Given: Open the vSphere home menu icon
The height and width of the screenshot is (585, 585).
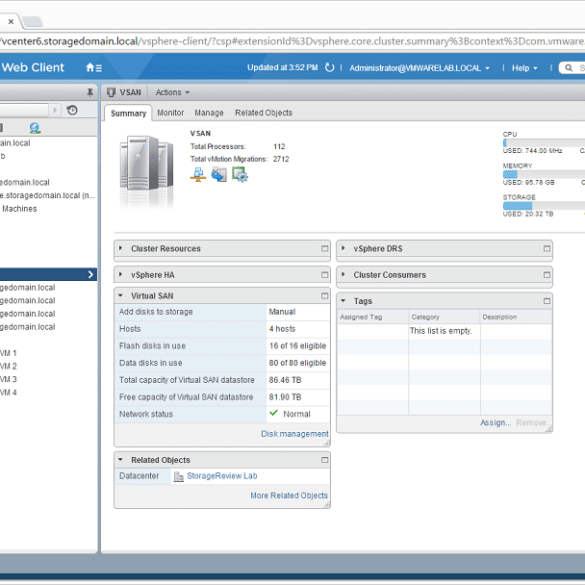Looking at the screenshot, I should pos(94,68).
